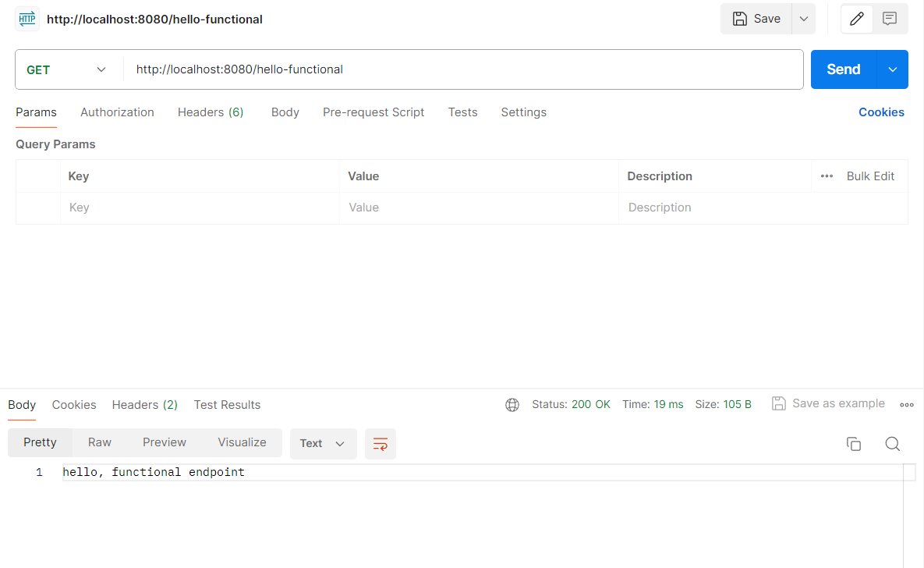Select the response Body tab

pos(22,405)
